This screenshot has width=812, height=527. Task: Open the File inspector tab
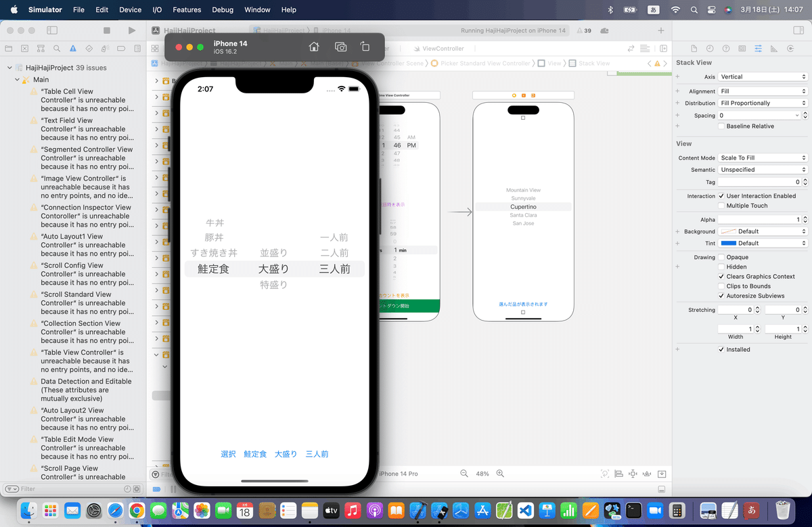click(694, 49)
